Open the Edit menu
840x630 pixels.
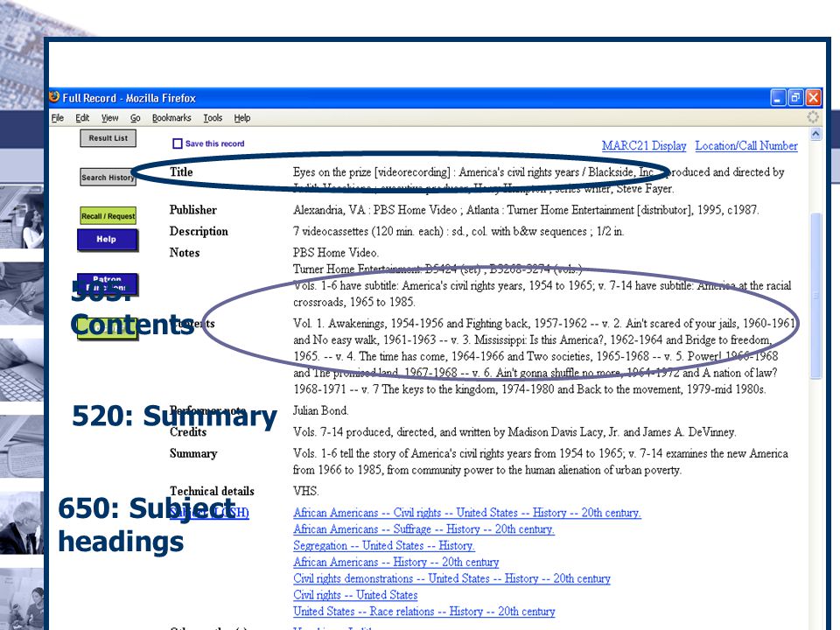coord(82,118)
